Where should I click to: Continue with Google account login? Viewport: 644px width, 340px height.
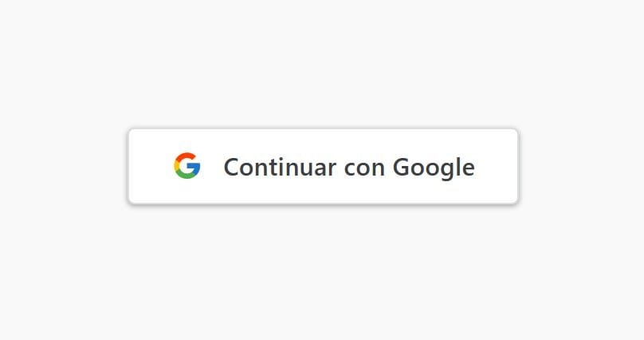[x=324, y=166]
